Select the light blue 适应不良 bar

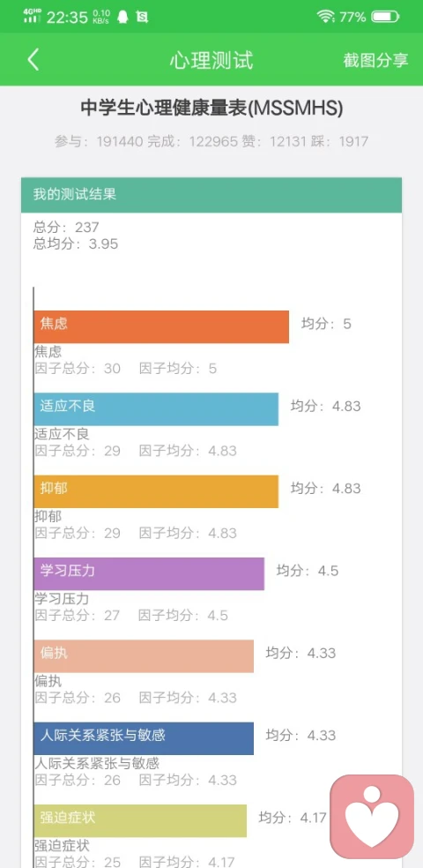coord(156,409)
